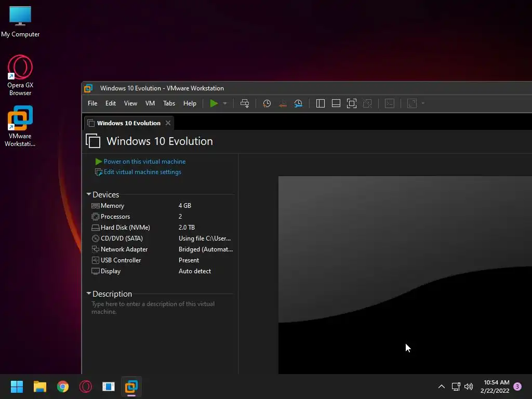
Task: Take a snapshot of this virtual machine
Action: (x=267, y=103)
